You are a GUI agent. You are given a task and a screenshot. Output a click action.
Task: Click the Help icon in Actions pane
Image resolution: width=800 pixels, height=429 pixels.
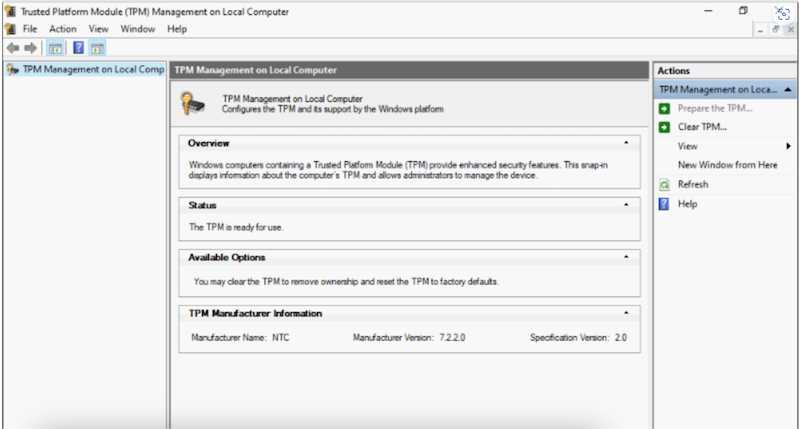coord(664,204)
